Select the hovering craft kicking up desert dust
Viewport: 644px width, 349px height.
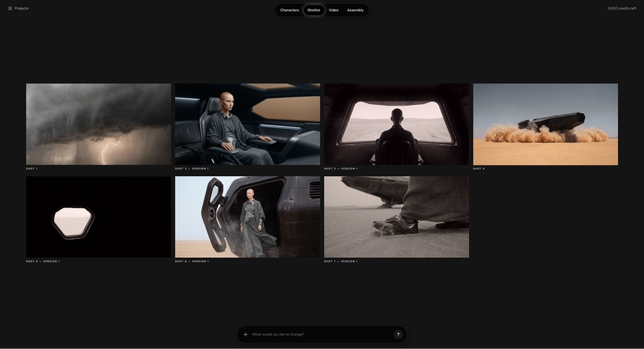pos(545,124)
